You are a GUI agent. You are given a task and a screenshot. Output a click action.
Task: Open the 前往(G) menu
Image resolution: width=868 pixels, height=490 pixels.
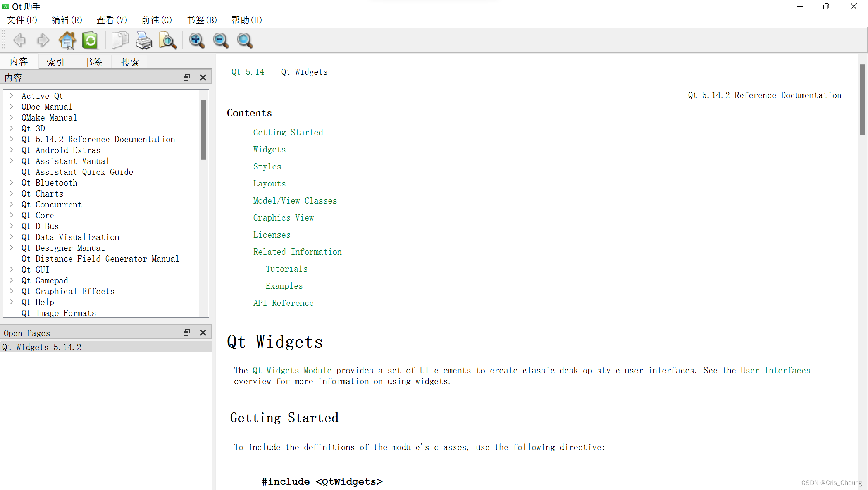pyautogui.click(x=157, y=20)
